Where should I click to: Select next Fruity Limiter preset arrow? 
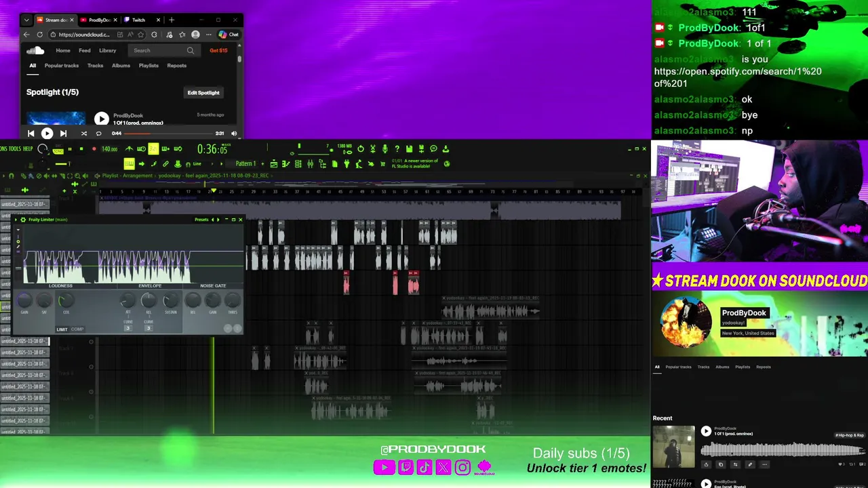point(218,220)
